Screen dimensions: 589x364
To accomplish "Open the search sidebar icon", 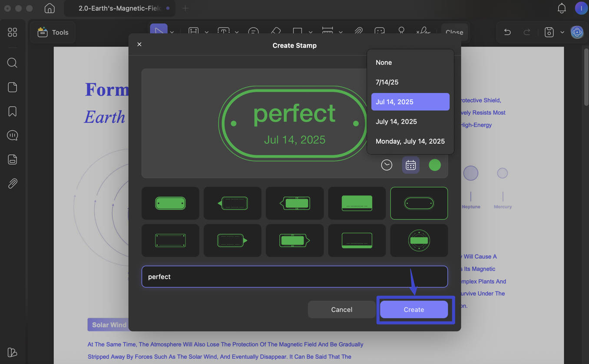I will tap(13, 63).
